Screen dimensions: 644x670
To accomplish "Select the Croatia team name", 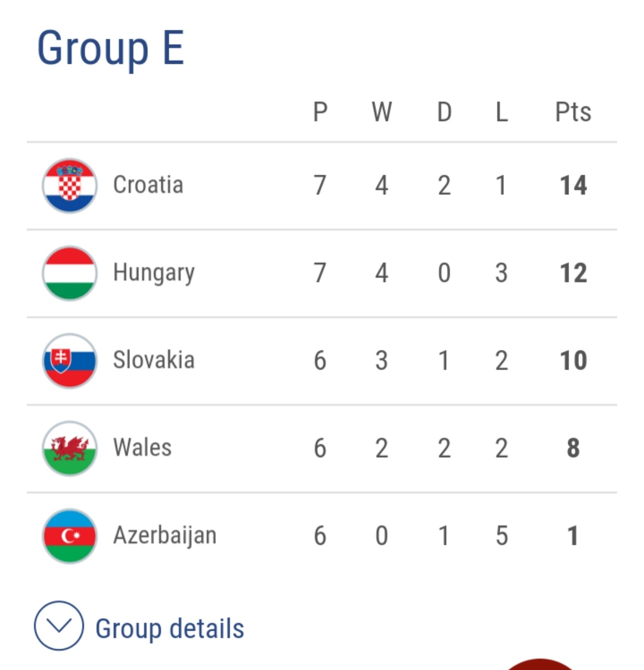I will pyautogui.click(x=148, y=185).
